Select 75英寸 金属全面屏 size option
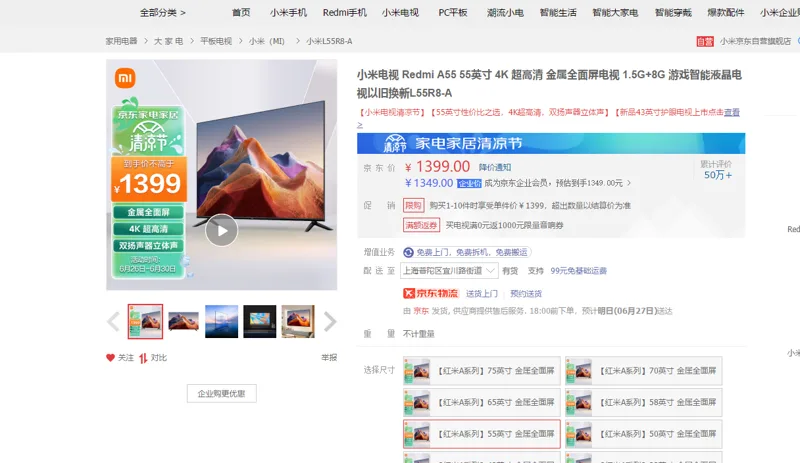 click(x=482, y=371)
